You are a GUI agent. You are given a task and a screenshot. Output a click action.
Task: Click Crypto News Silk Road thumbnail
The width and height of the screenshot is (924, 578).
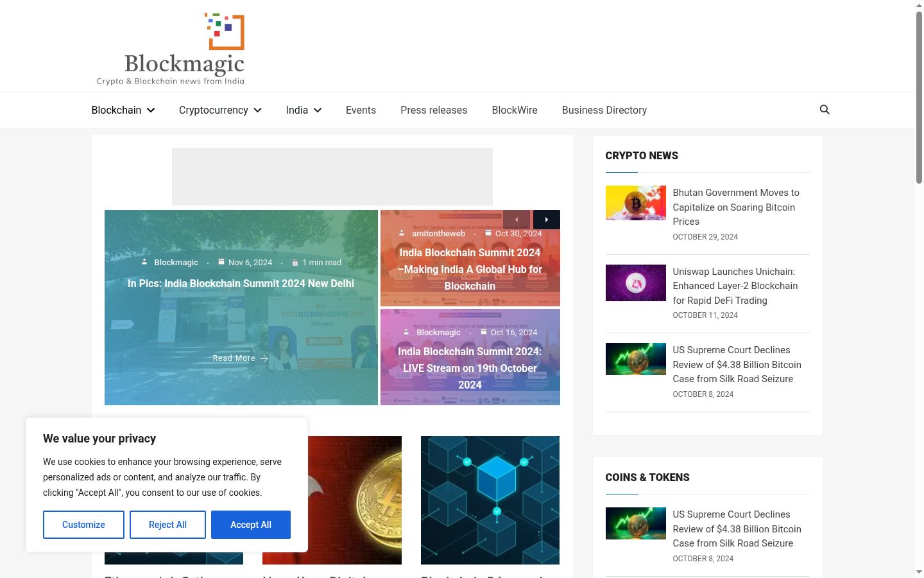tap(636, 359)
